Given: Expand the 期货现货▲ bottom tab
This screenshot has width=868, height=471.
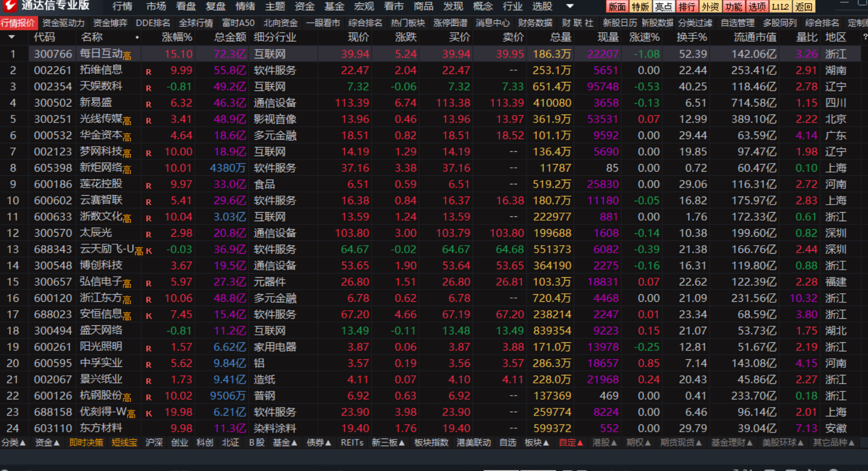Looking at the screenshot, I should (x=681, y=442).
